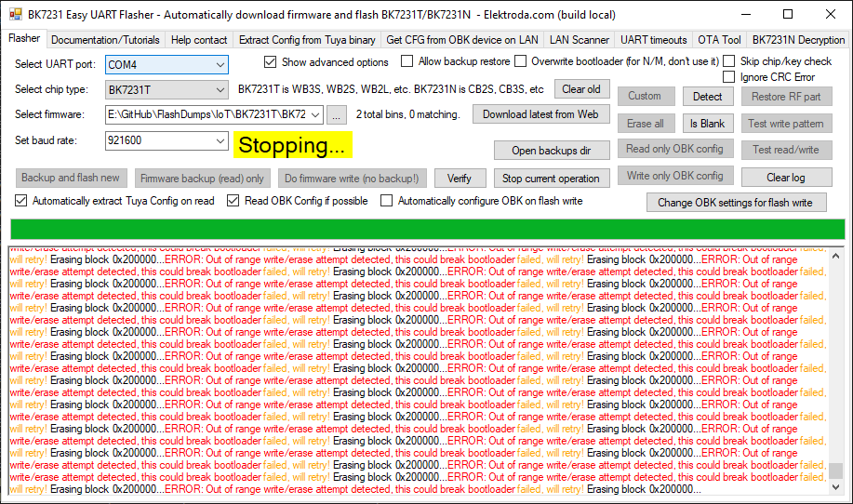The height and width of the screenshot is (504, 853).
Task: Minimize the flasher window
Action: 746,15
